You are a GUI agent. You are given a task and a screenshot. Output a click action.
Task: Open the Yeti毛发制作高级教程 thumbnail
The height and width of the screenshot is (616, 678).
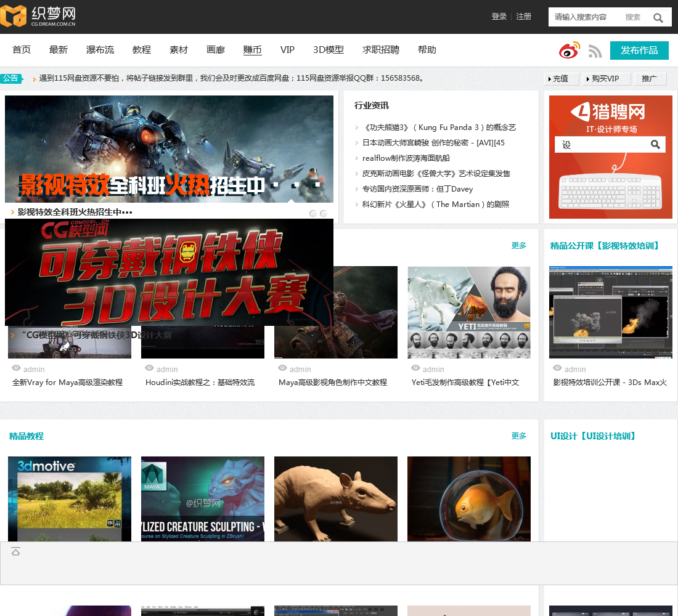[468, 312]
